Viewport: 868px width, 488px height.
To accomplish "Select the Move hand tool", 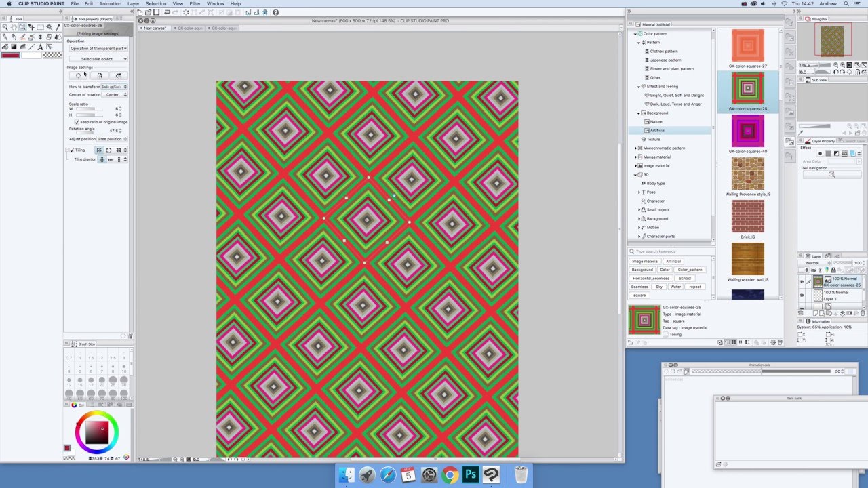I will tap(14, 27).
